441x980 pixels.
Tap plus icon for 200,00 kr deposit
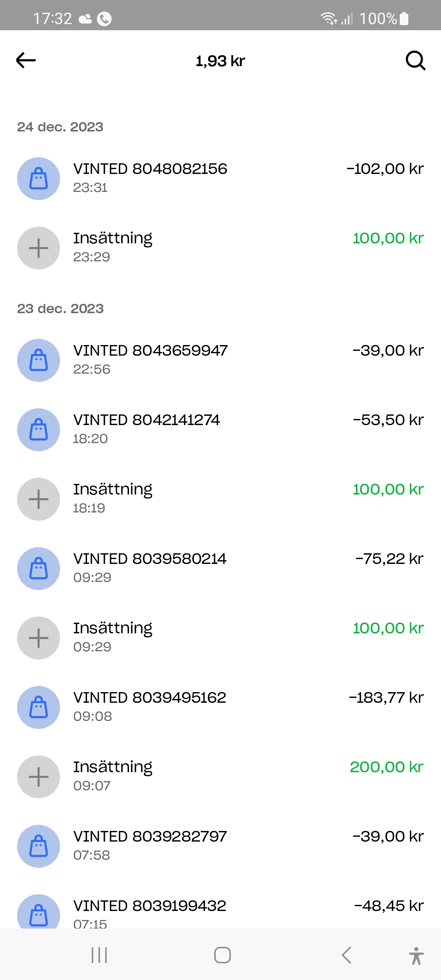coord(39,777)
